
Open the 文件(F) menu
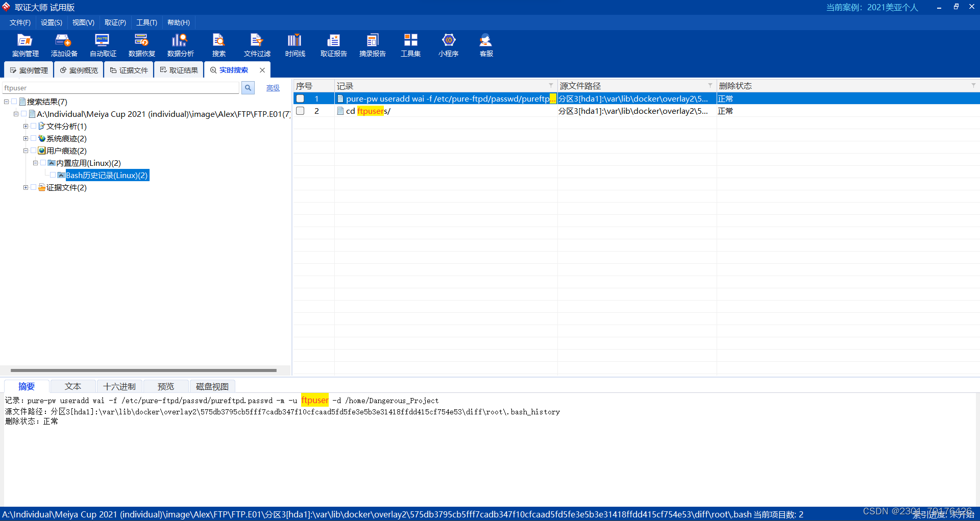click(20, 22)
